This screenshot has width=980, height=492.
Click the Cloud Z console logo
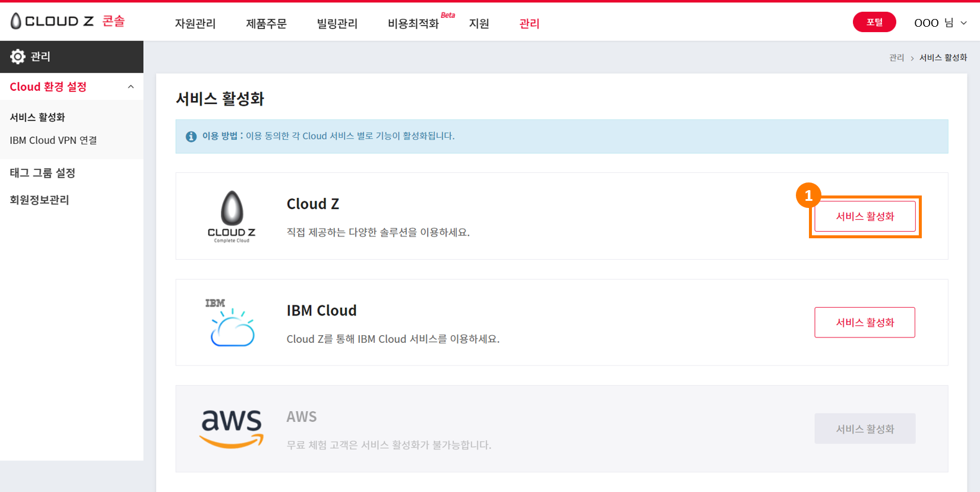[67, 21]
